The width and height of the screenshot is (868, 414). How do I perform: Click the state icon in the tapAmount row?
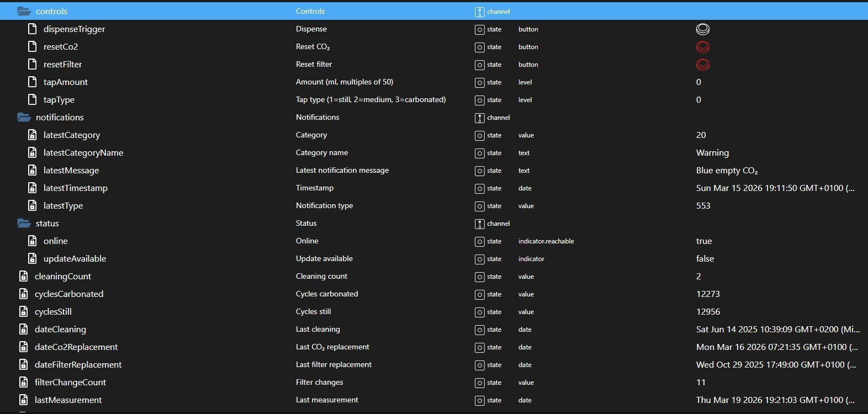[x=479, y=82]
